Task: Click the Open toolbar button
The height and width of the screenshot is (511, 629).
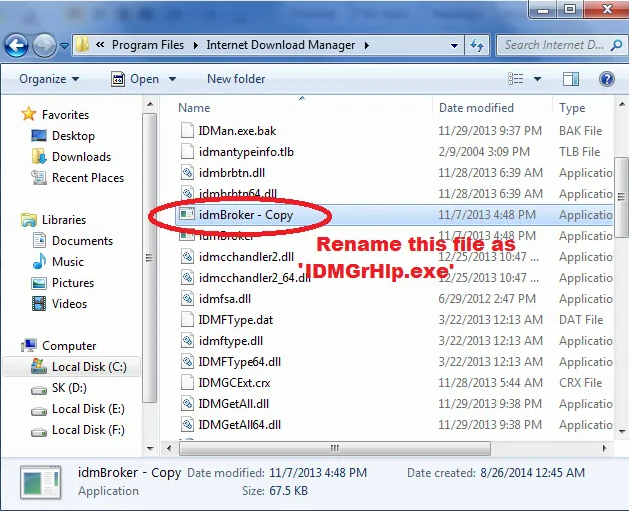Action: coord(135,79)
